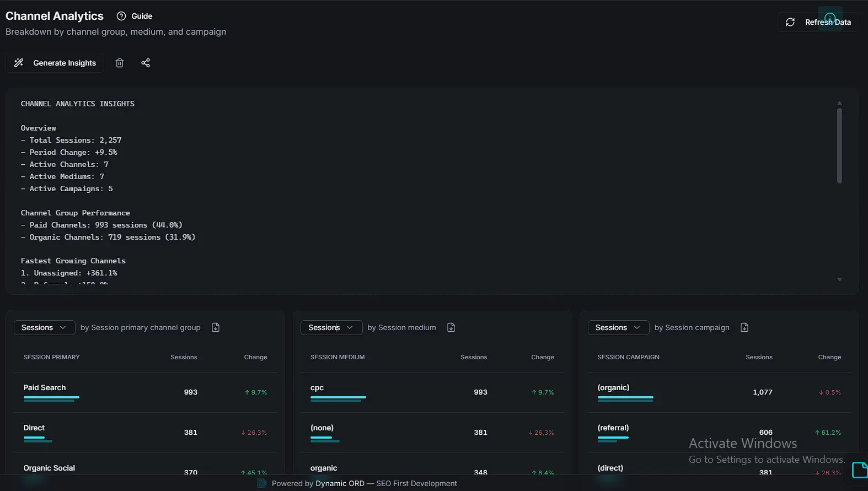Click the Active Campaigns: 5 line
Viewport: 868px width, 491px height.
(67, 188)
